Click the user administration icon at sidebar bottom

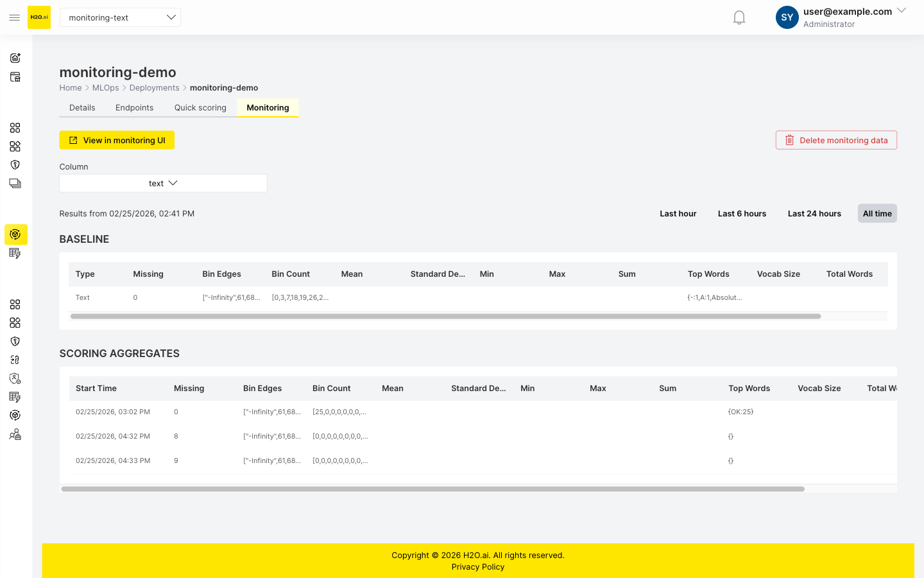[15, 434]
